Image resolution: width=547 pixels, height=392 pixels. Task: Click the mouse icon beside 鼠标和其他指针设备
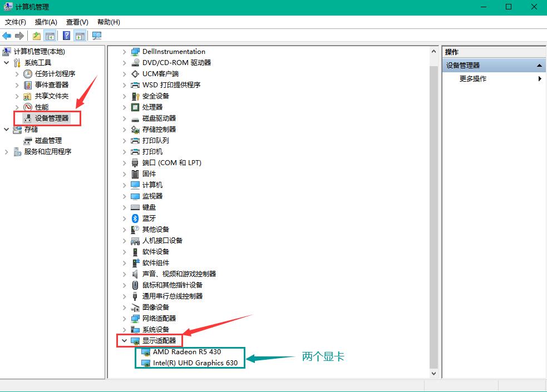point(135,285)
